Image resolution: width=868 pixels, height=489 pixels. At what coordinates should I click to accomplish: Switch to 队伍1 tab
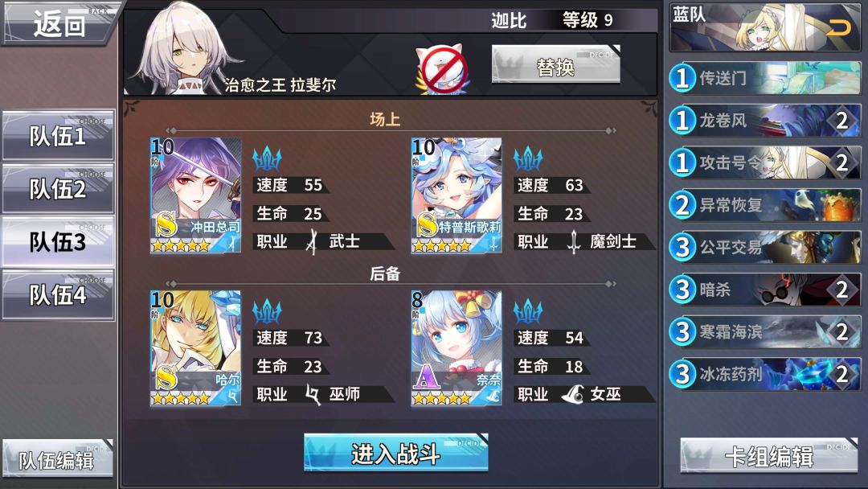(58, 135)
